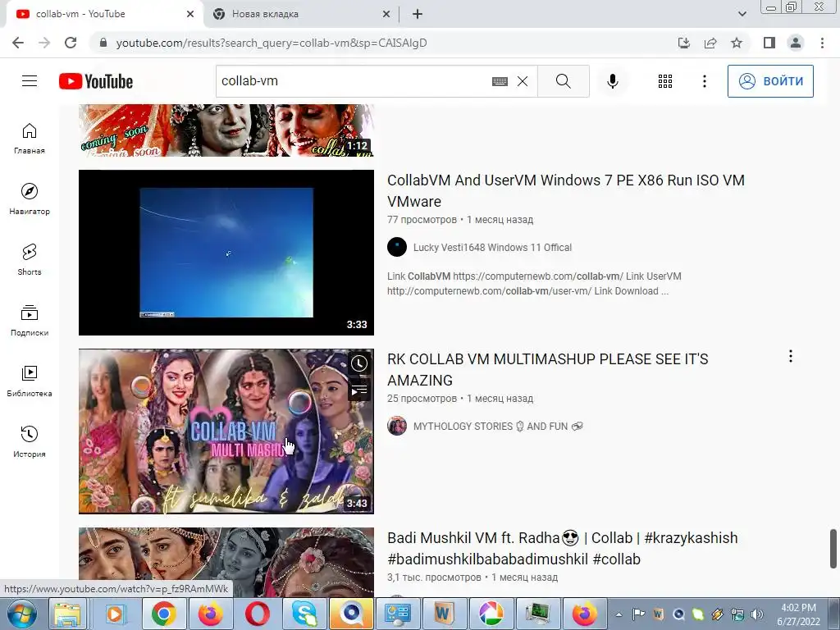
Task: Close the Новая вкладка tab
Action: (x=386, y=15)
